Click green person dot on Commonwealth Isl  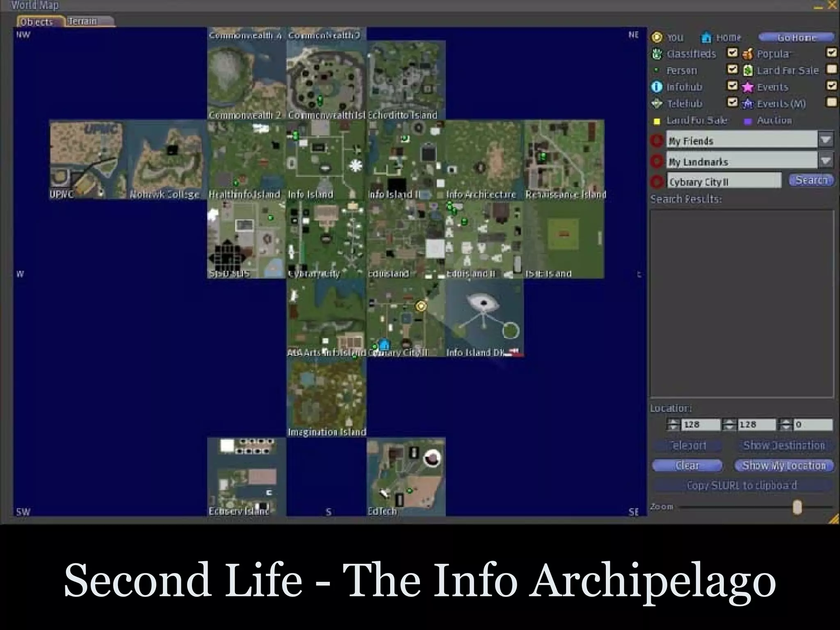coord(320,100)
